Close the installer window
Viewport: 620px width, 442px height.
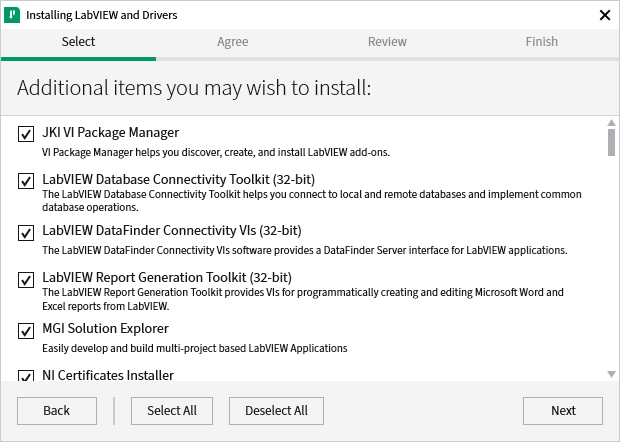tap(604, 15)
